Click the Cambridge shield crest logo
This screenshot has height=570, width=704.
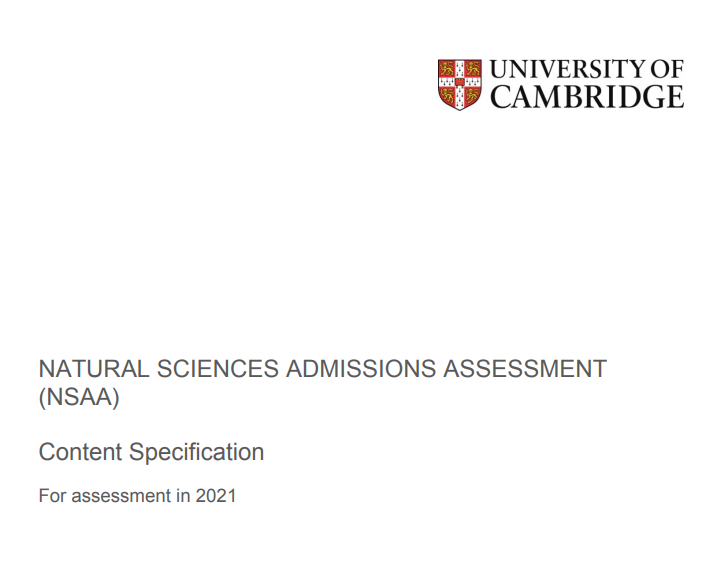pos(460,84)
